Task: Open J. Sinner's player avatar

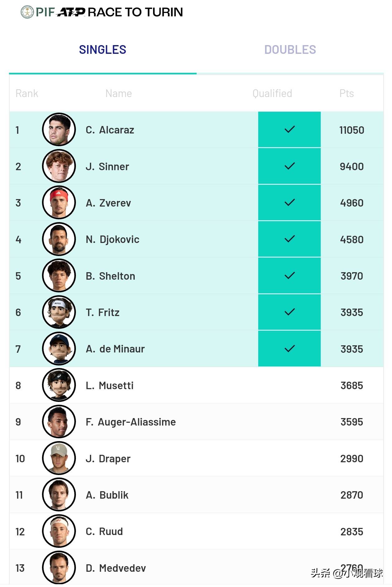Action: (x=59, y=166)
